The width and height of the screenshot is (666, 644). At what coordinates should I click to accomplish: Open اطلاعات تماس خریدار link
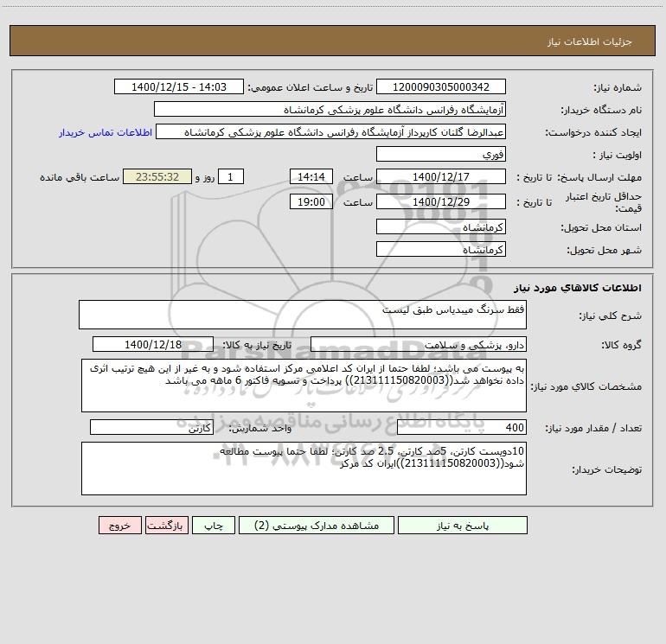[x=106, y=132]
